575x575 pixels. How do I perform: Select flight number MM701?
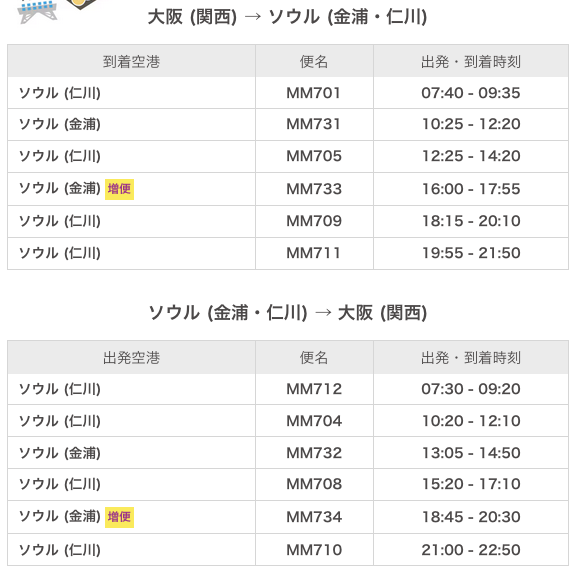tap(314, 93)
